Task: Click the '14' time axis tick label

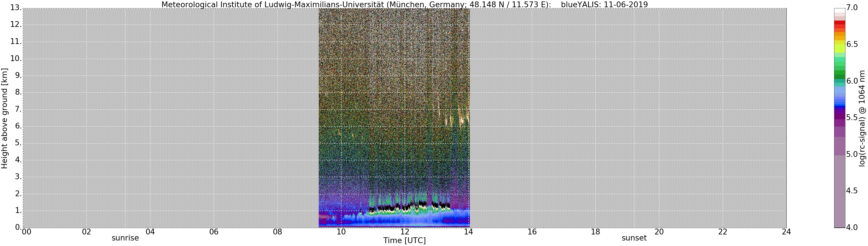Action: pos(468,232)
